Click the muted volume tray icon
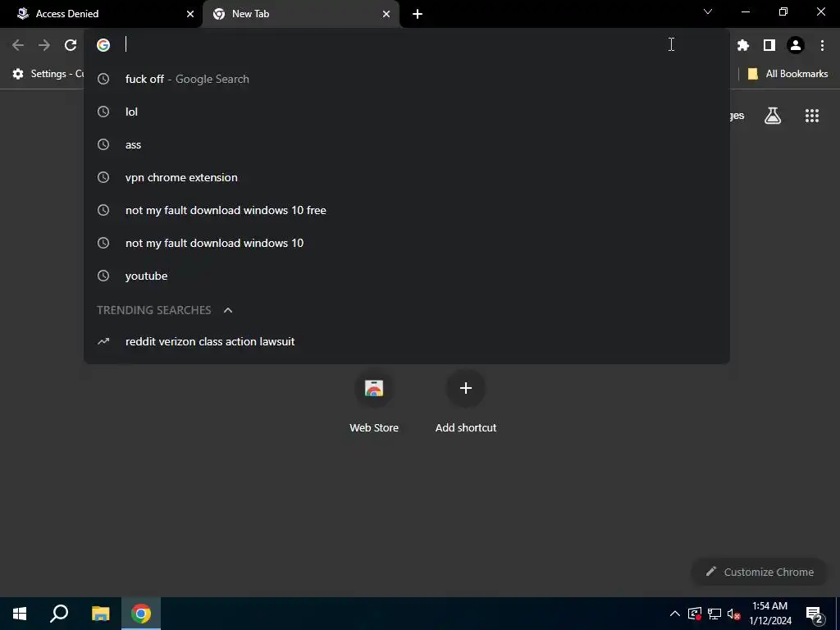Viewport: 840px width, 630px height. click(x=733, y=614)
